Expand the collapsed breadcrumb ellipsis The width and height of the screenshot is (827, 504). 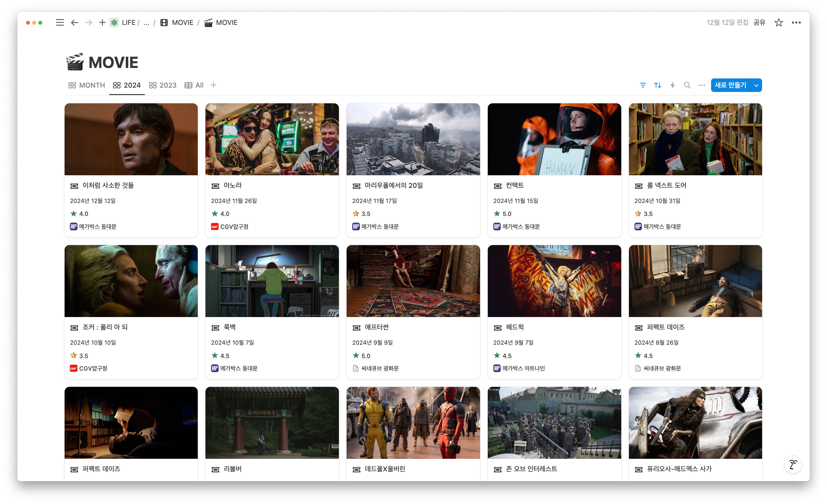tap(146, 23)
